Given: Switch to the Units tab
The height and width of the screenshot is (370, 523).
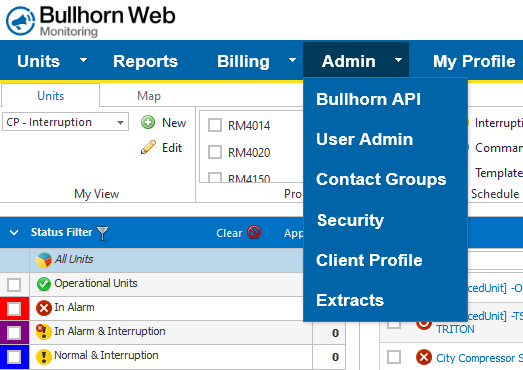Looking at the screenshot, I should pyautogui.click(x=50, y=95).
